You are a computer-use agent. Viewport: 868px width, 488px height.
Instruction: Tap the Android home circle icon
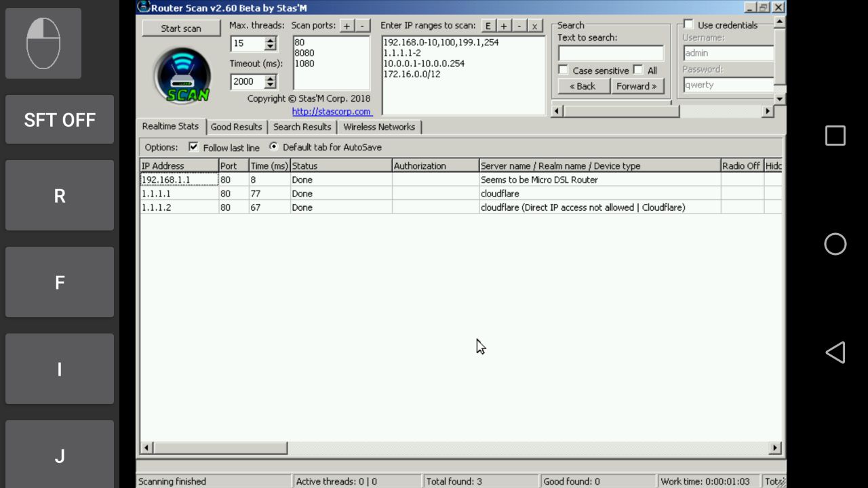tap(835, 244)
